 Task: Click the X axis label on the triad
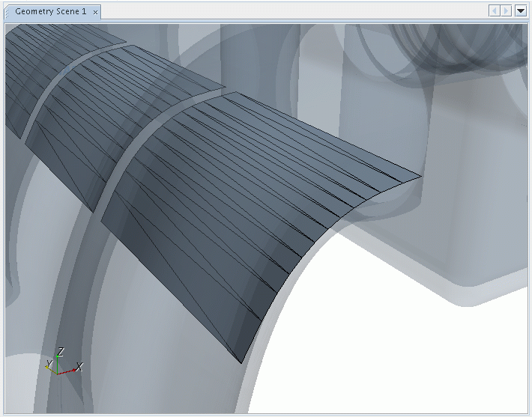click(79, 366)
